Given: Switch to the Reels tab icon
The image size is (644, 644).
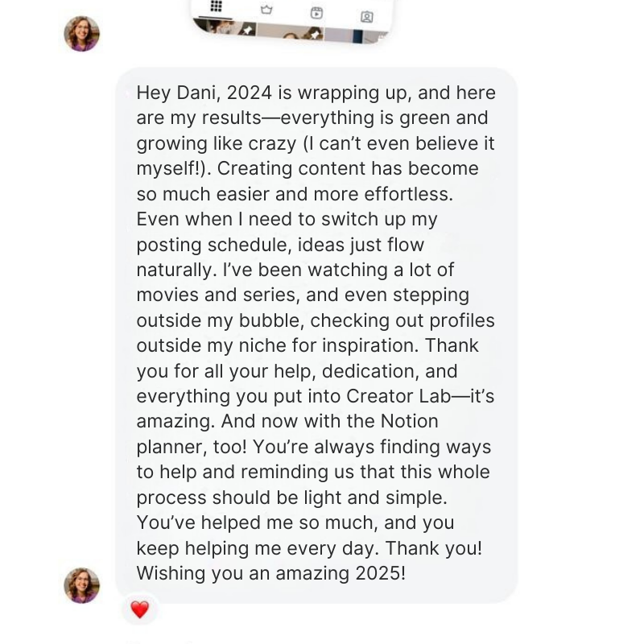Looking at the screenshot, I should click(x=317, y=12).
